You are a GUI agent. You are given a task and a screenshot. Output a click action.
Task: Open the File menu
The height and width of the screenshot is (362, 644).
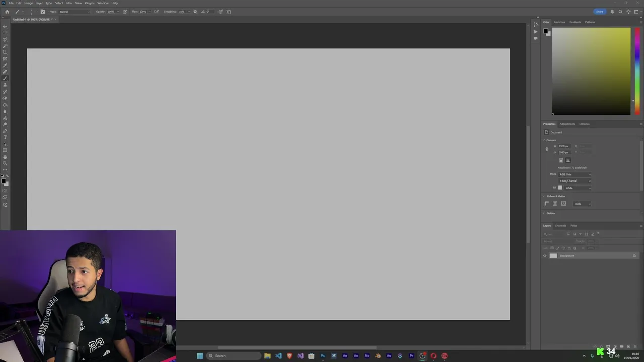[x=11, y=3]
